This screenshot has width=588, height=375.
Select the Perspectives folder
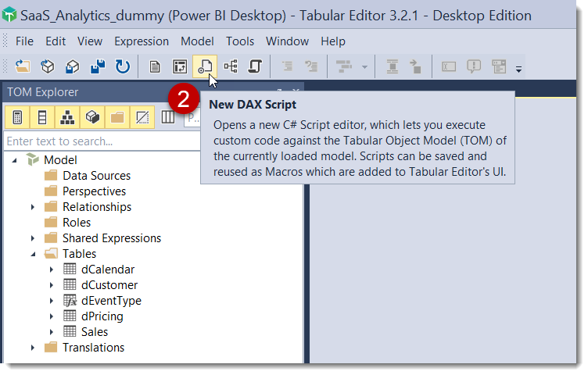pos(94,191)
